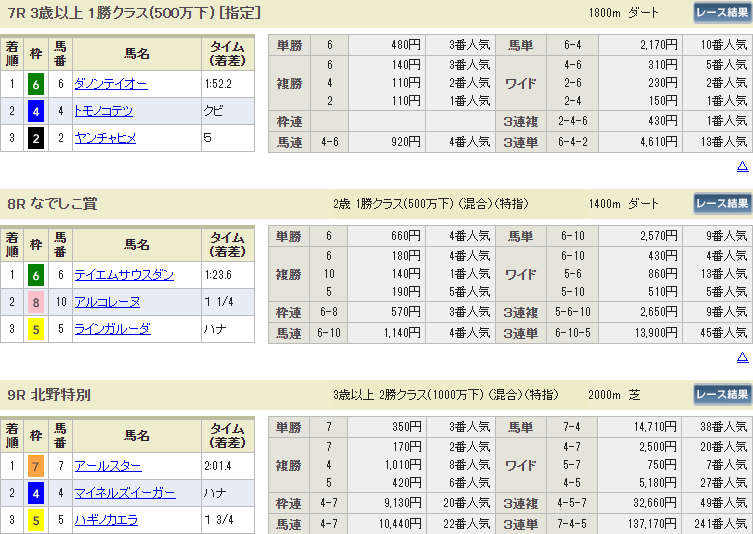Select pink frame 8 badge for アルコレーヌ
This screenshot has height=534, width=753.
click(36, 303)
